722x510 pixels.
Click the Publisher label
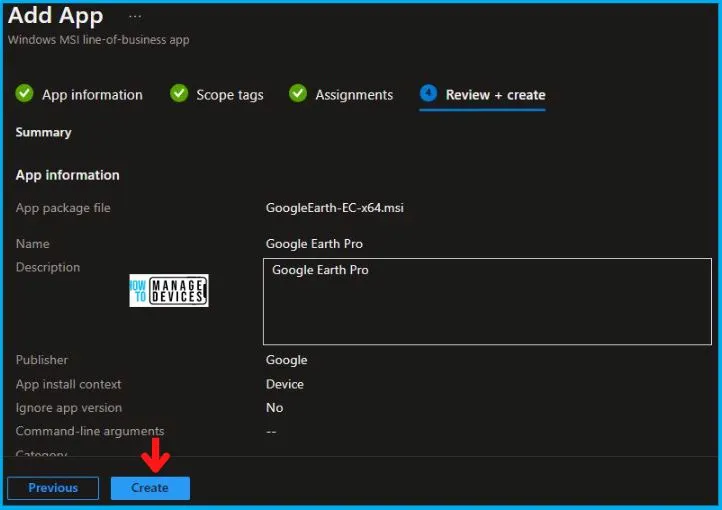[42, 360]
